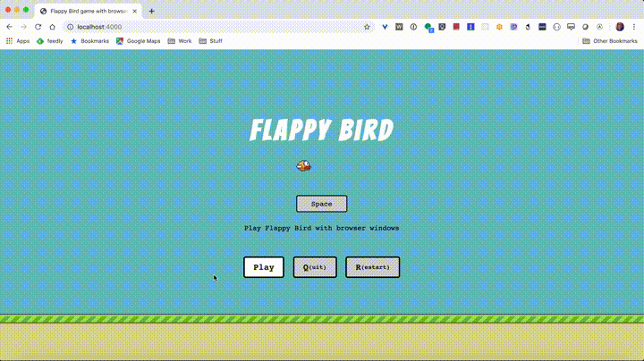
Task: Open the browser home page
Action: tap(52, 27)
